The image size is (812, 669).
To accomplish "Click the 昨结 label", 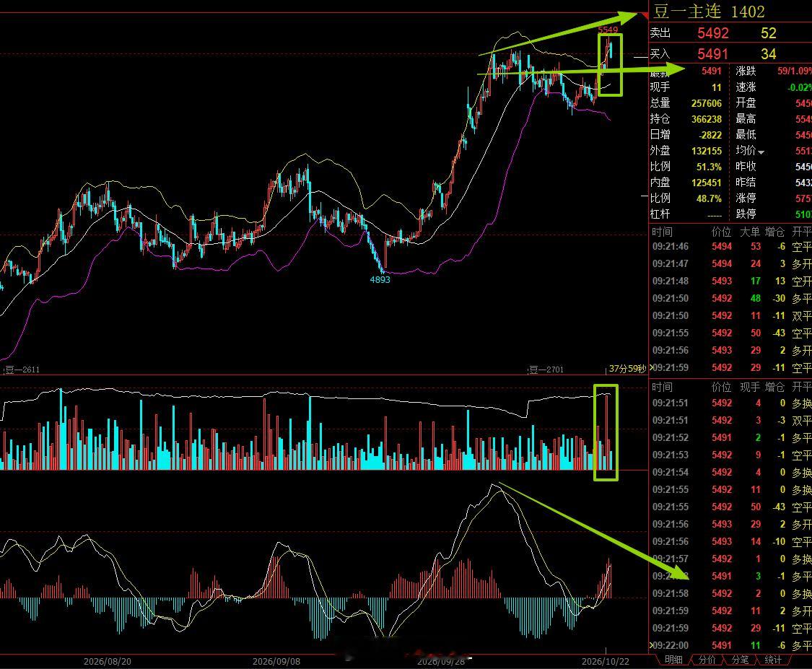I will (746, 183).
